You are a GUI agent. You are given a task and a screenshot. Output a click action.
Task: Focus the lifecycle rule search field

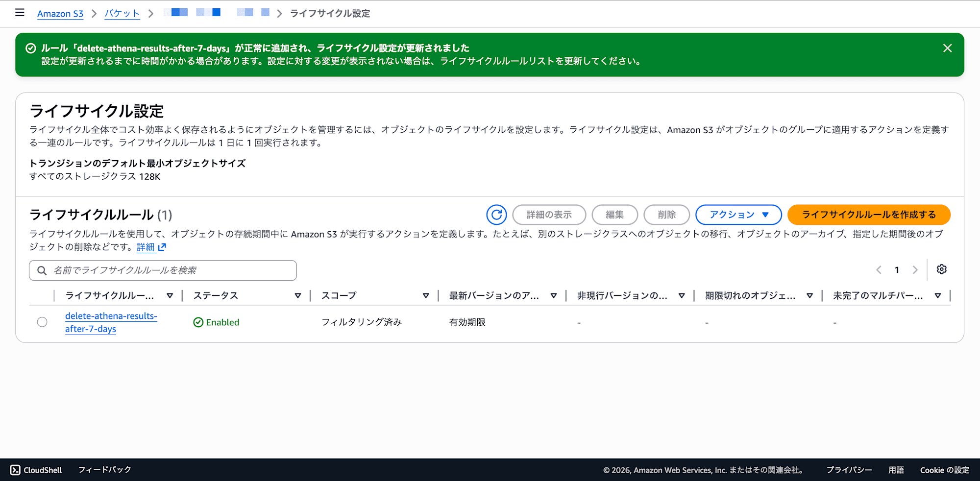[163, 270]
